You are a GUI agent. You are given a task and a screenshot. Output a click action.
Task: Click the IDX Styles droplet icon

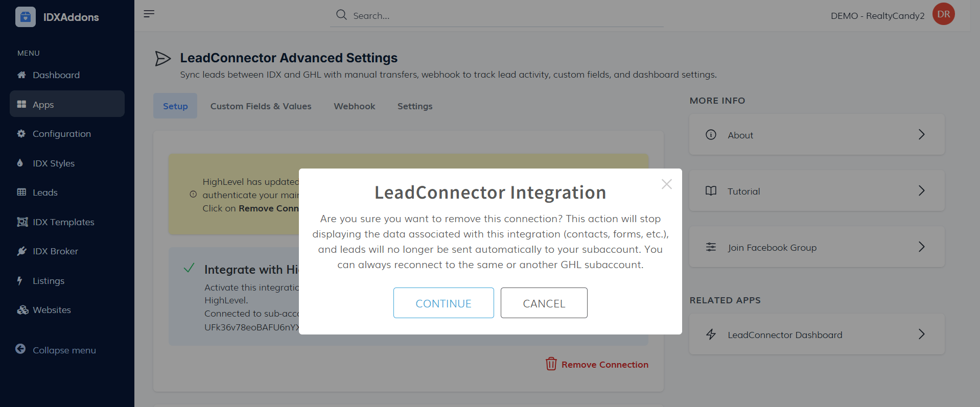20,163
